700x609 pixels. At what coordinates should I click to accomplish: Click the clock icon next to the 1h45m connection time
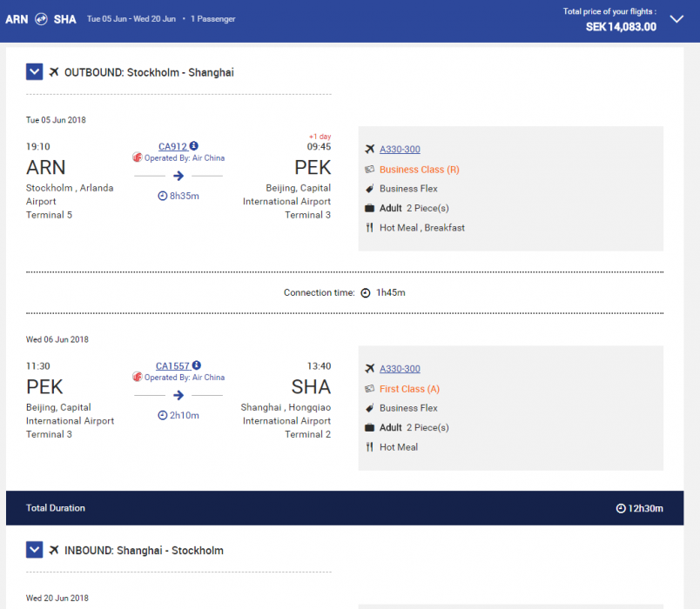coord(366,293)
